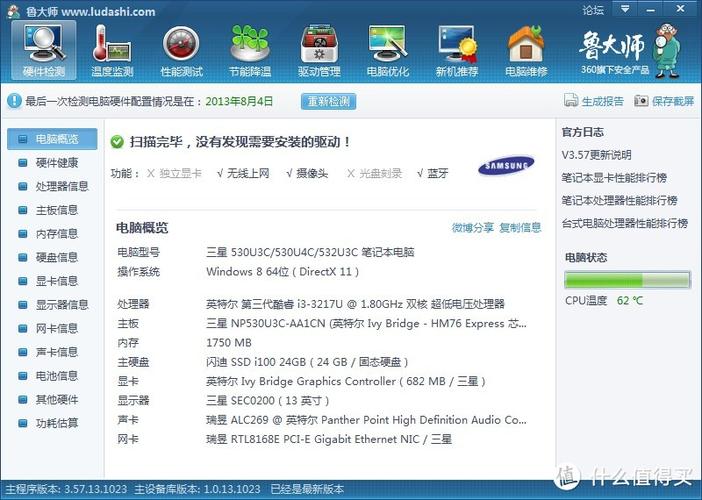The height and width of the screenshot is (500, 702).
Task: Open 电脑维修 computer repair house icon
Action: (x=526, y=51)
